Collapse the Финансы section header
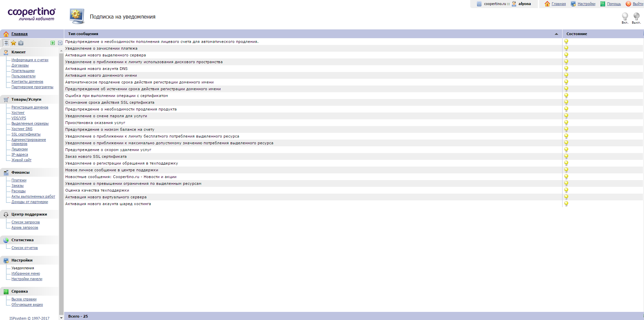644x320 pixels. (x=29, y=172)
